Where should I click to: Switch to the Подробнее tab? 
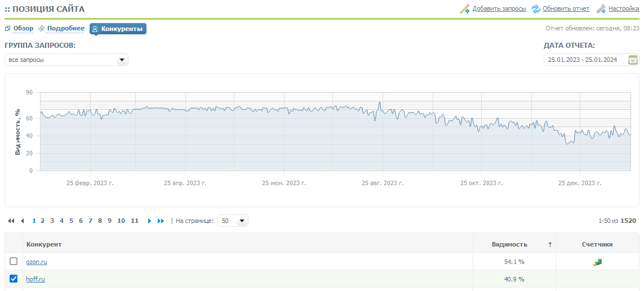pos(65,28)
